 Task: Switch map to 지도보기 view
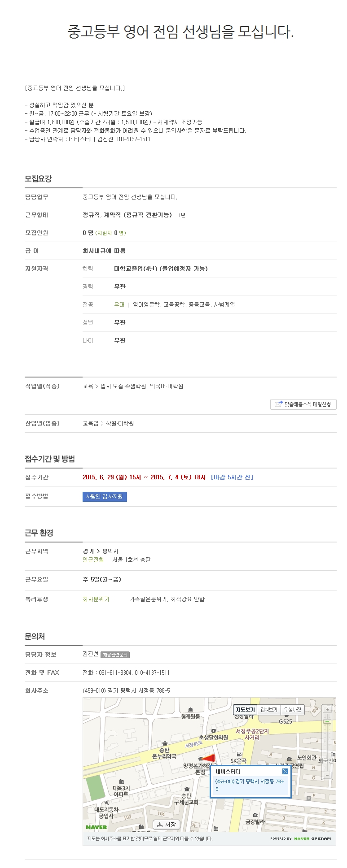point(246,710)
